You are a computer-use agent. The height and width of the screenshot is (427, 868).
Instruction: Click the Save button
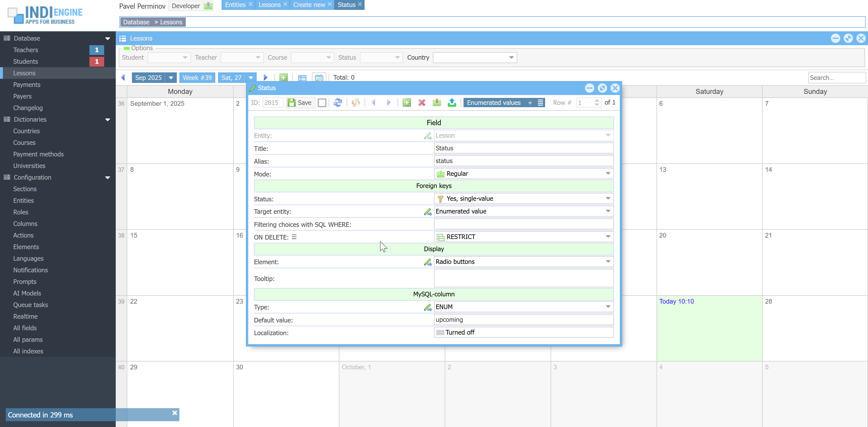[300, 103]
